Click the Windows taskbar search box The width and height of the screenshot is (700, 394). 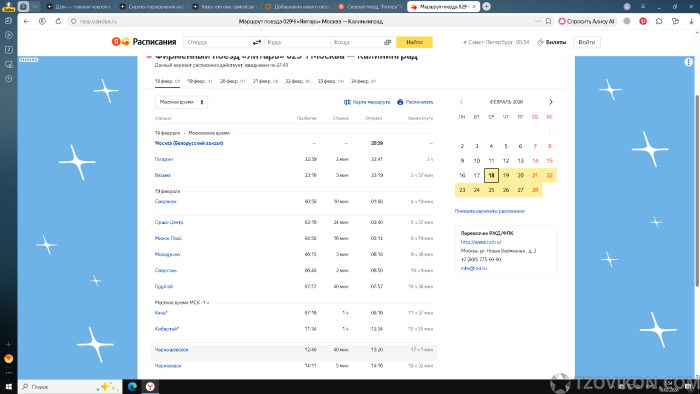point(70,387)
